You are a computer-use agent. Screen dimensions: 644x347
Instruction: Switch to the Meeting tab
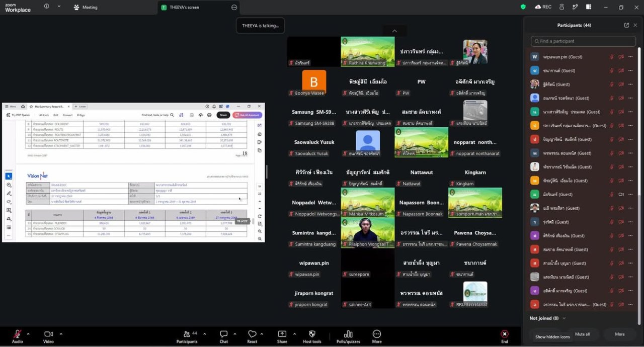coord(86,7)
